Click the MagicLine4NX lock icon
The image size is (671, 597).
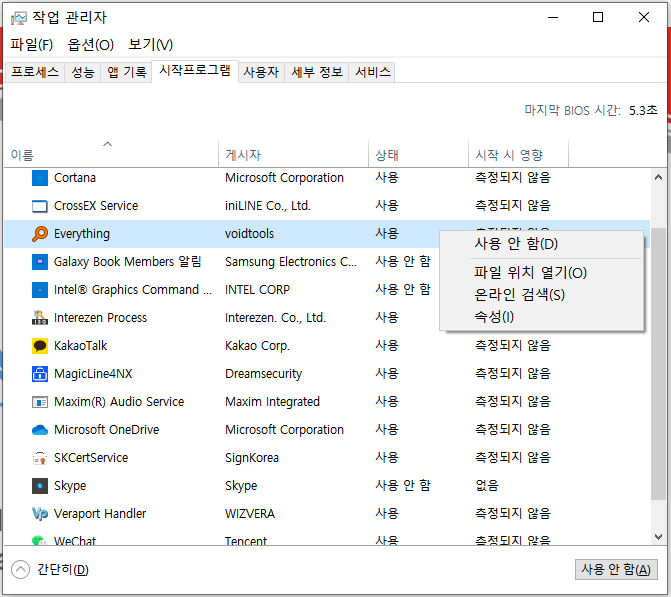click(40, 374)
